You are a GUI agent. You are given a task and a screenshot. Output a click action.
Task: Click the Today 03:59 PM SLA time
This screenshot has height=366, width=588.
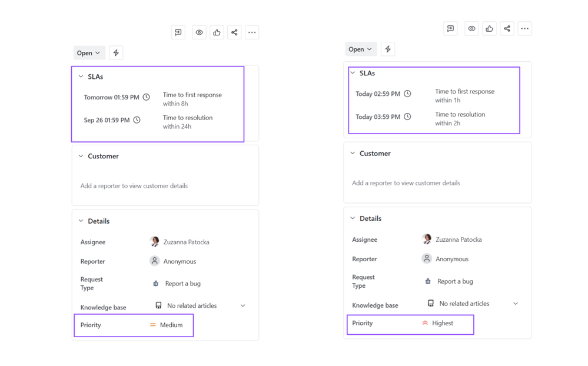click(378, 117)
